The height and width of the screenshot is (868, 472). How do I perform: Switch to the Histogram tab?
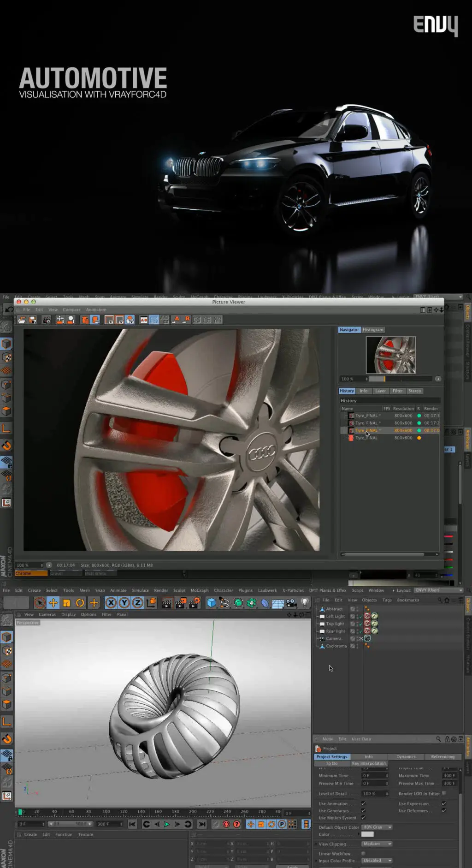[373, 330]
